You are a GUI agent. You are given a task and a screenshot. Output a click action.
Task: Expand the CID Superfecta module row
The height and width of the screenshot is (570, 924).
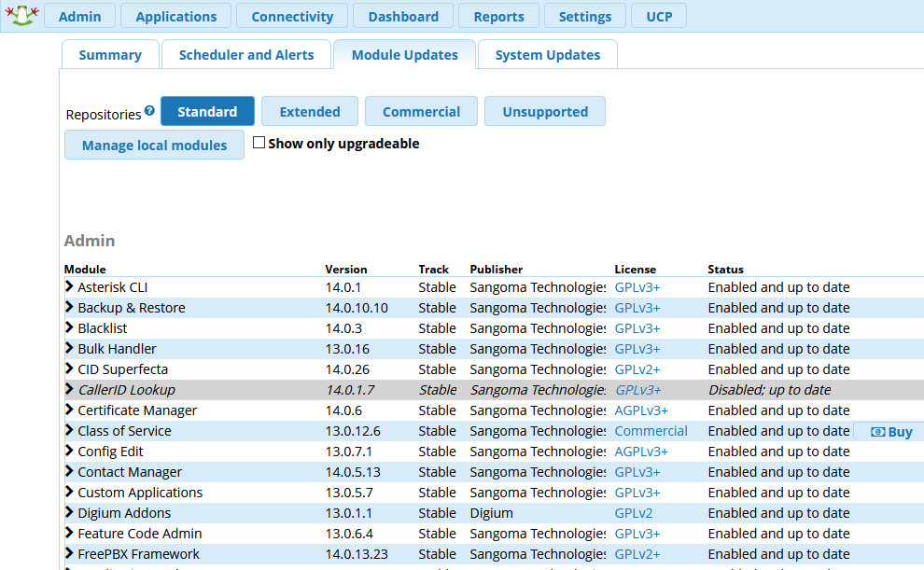[69, 369]
